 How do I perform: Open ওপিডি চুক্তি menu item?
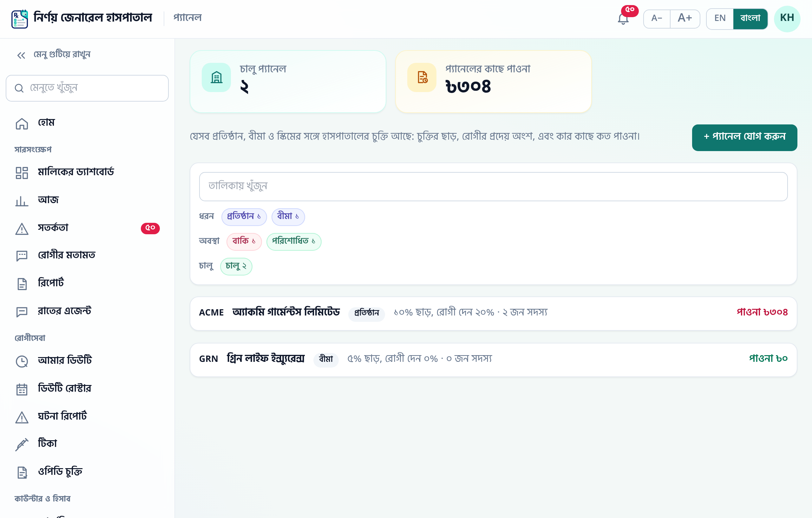click(x=87, y=472)
